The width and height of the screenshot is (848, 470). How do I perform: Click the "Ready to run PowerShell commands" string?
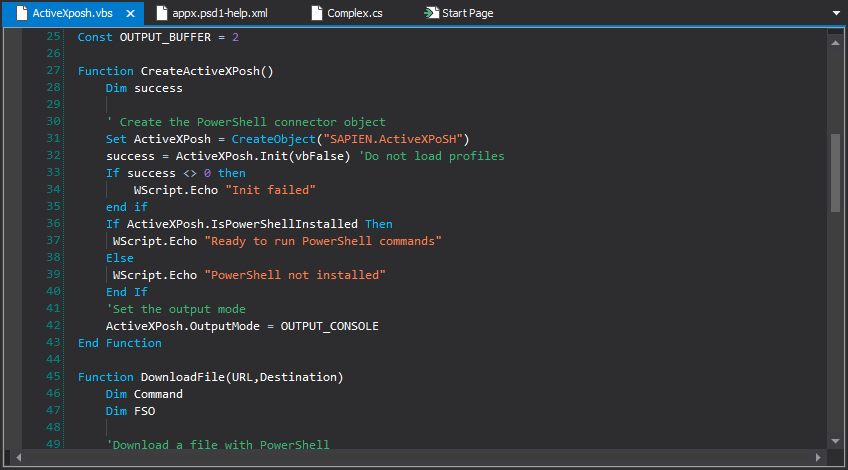click(323, 241)
